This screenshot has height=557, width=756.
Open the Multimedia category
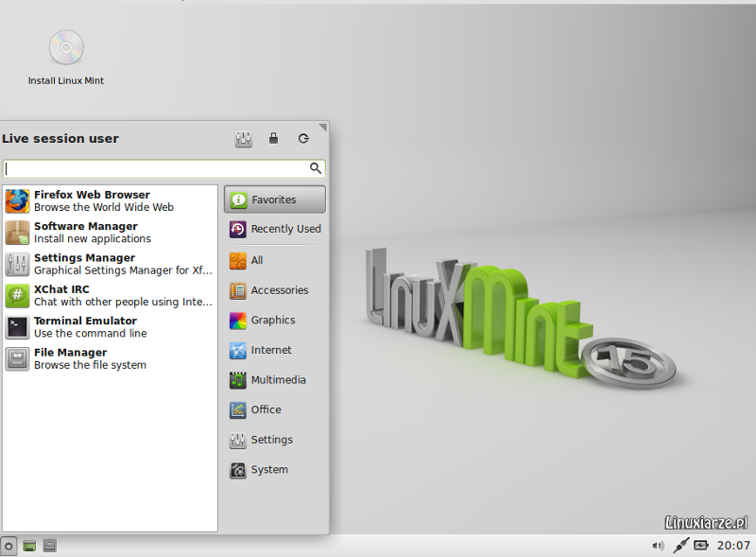pyautogui.click(x=275, y=380)
